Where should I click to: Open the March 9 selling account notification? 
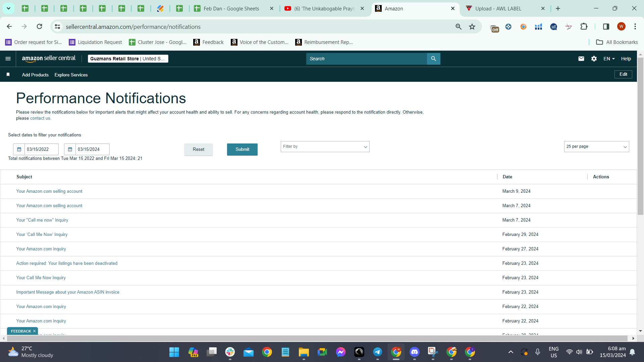(49, 191)
